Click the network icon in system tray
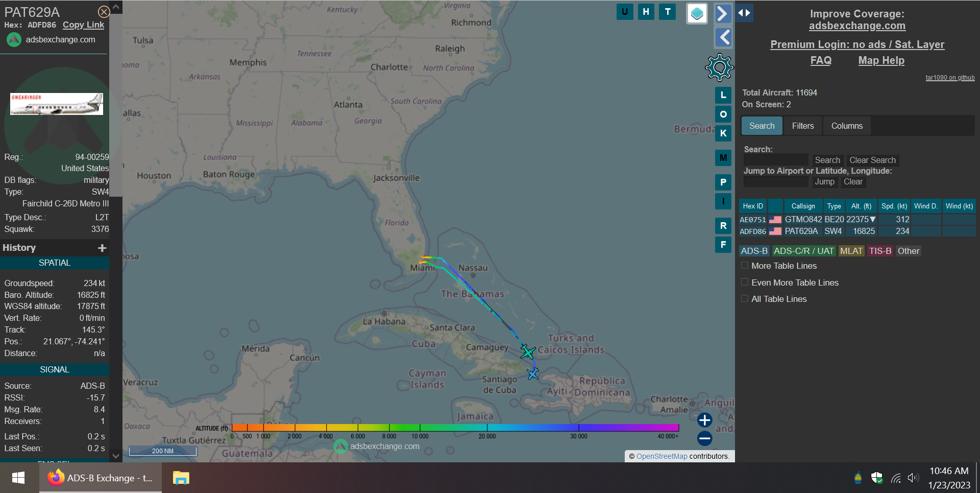 pyautogui.click(x=896, y=478)
